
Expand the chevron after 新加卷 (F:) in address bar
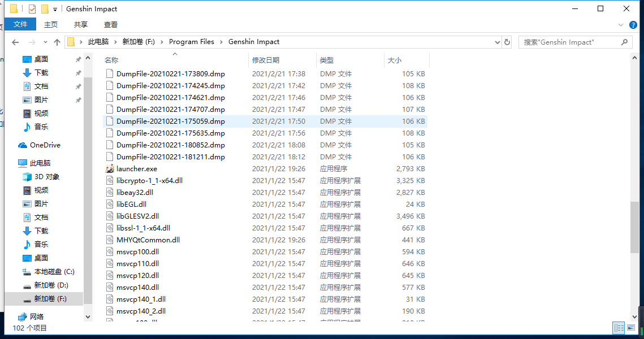(162, 42)
